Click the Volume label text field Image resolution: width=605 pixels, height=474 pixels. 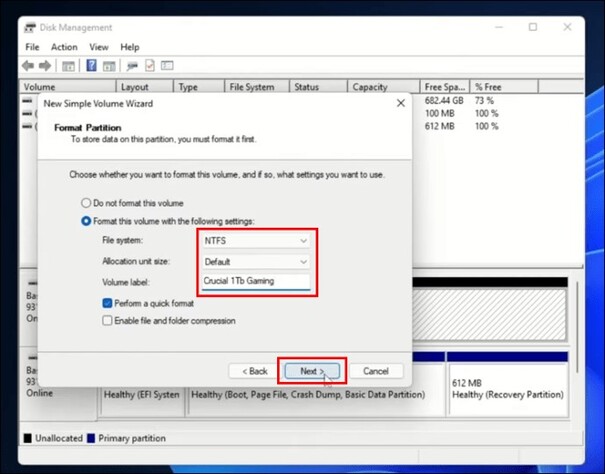click(x=256, y=281)
